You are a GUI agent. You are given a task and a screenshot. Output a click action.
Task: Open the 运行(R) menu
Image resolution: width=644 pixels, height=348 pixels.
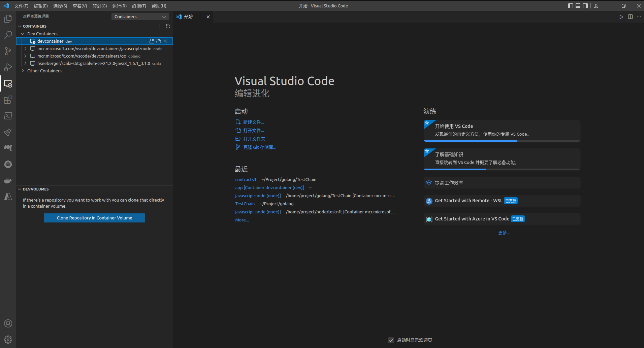[x=120, y=6]
